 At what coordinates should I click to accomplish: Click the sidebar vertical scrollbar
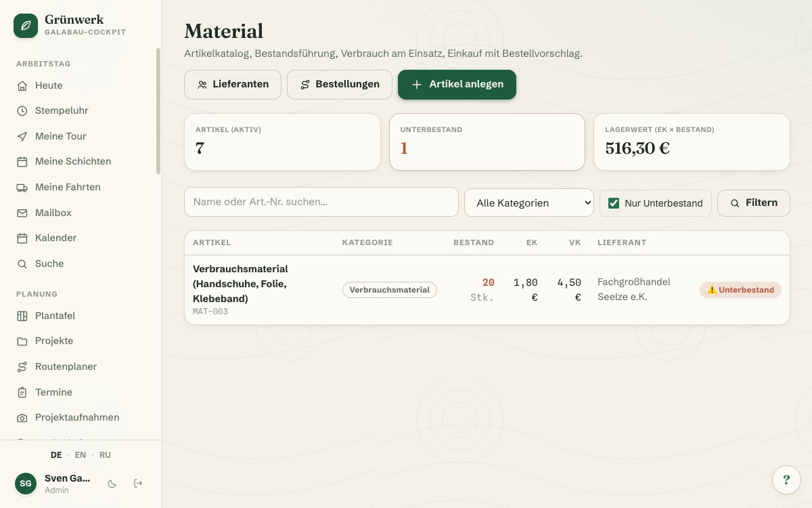(158, 111)
